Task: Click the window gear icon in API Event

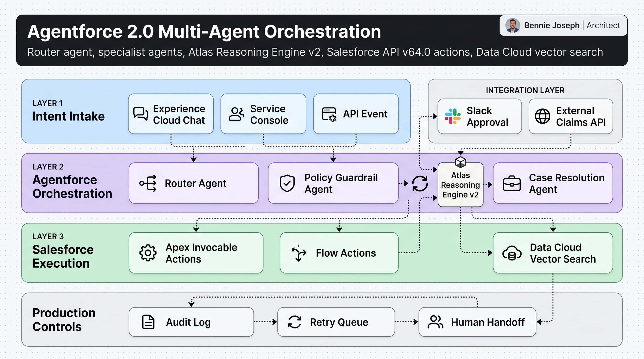Action: (329, 114)
